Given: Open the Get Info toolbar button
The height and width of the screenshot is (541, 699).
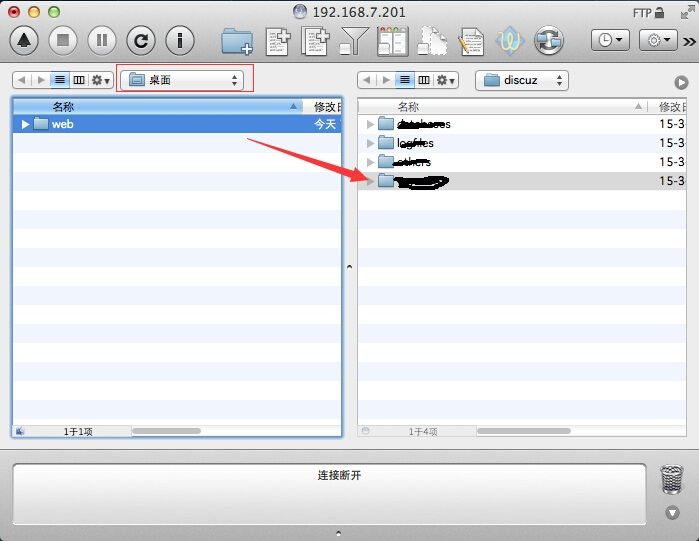Looking at the screenshot, I should 180,41.
